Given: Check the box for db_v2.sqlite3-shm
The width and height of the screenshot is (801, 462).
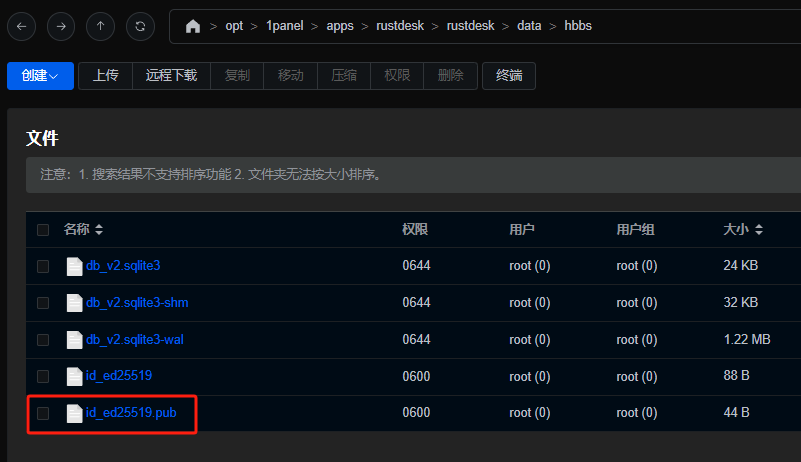Looking at the screenshot, I should pyautogui.click(x=43, y=303).
